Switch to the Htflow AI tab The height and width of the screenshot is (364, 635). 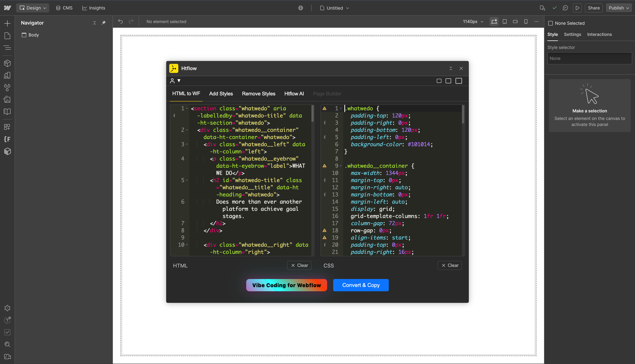(x=294, y=94)
